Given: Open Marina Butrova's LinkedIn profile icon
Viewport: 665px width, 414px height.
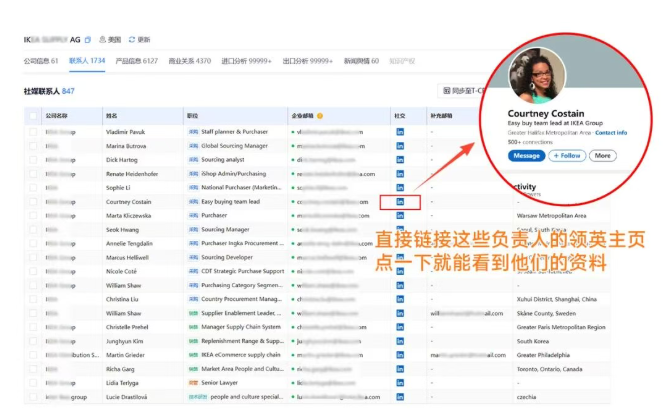Looking at the screenshot, I should pos(401,145).
